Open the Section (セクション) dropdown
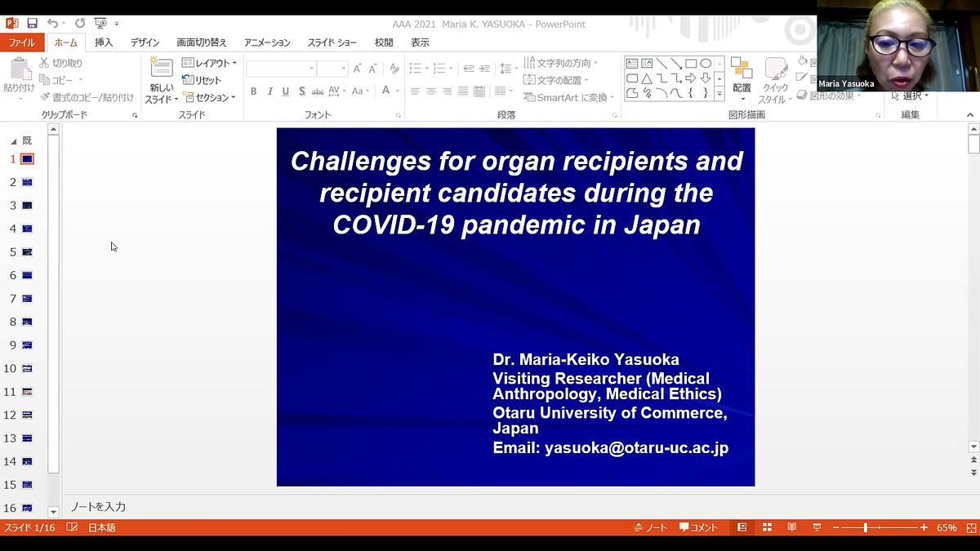 coord(209,97)
